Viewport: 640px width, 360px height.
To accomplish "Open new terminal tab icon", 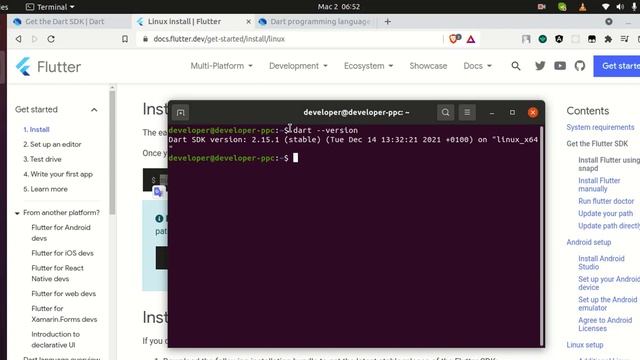I will click(x=180, y=113).
